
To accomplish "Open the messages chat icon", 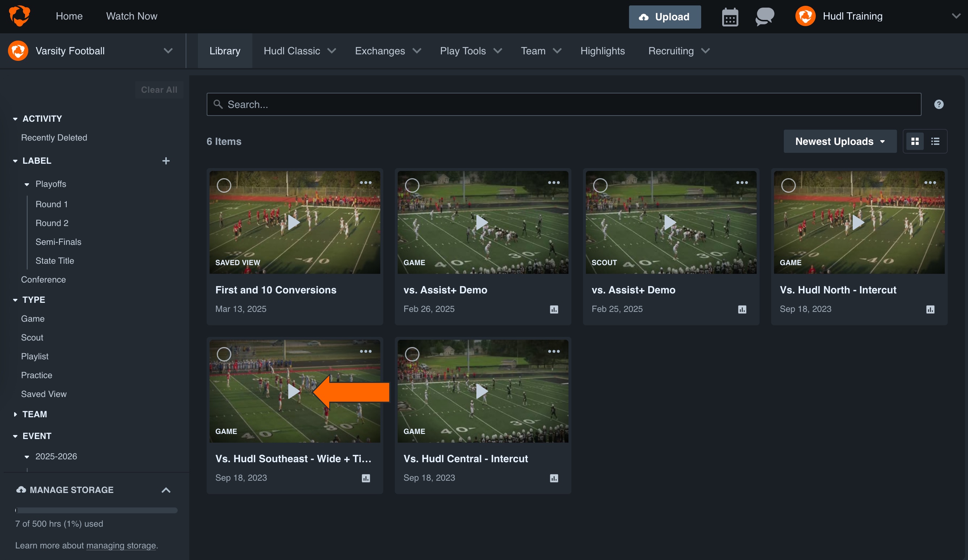I will pyautogui.click(x=764, y=17).
